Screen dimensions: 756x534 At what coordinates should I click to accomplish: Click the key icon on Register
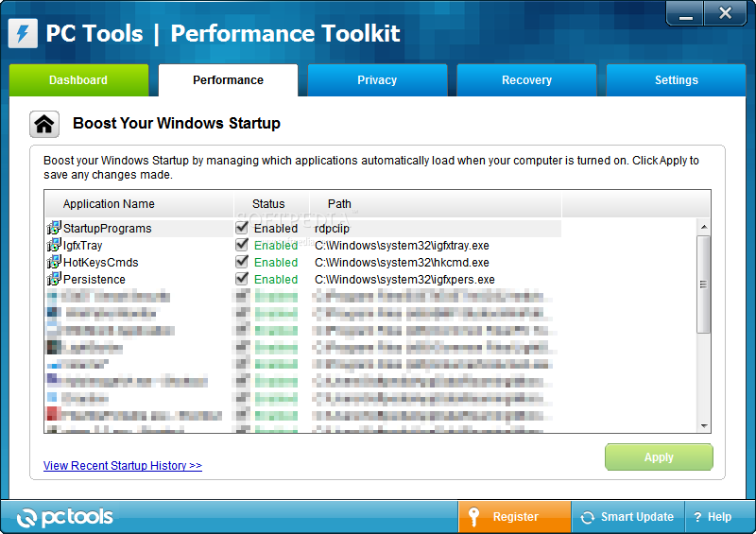(474, 517)
